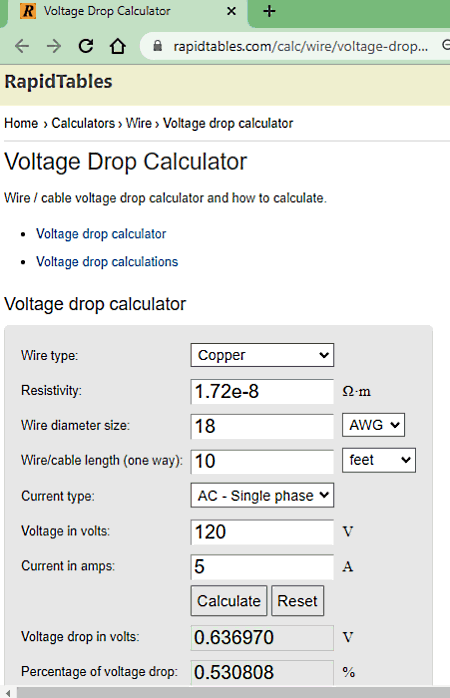The height and width of the screenshot is (698, 450).
Task: Open a new browser tab
Action: (x=269, y=11)
